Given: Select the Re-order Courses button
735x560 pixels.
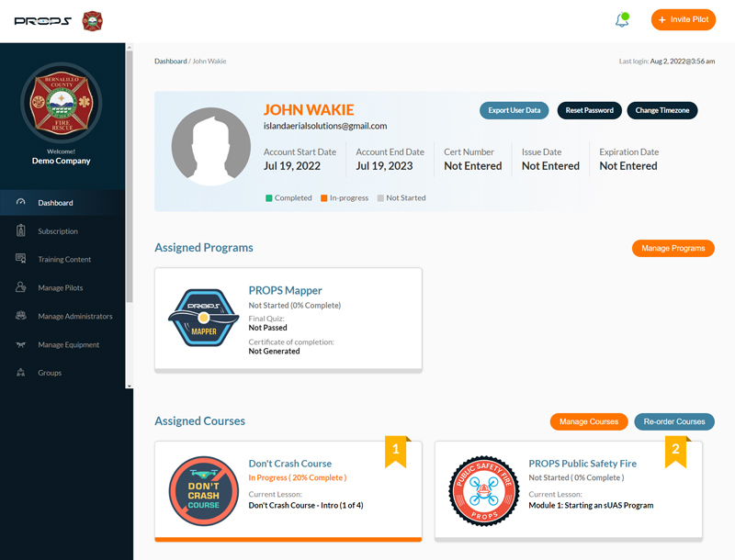Looking at the screenshot, I should point(673,421).
